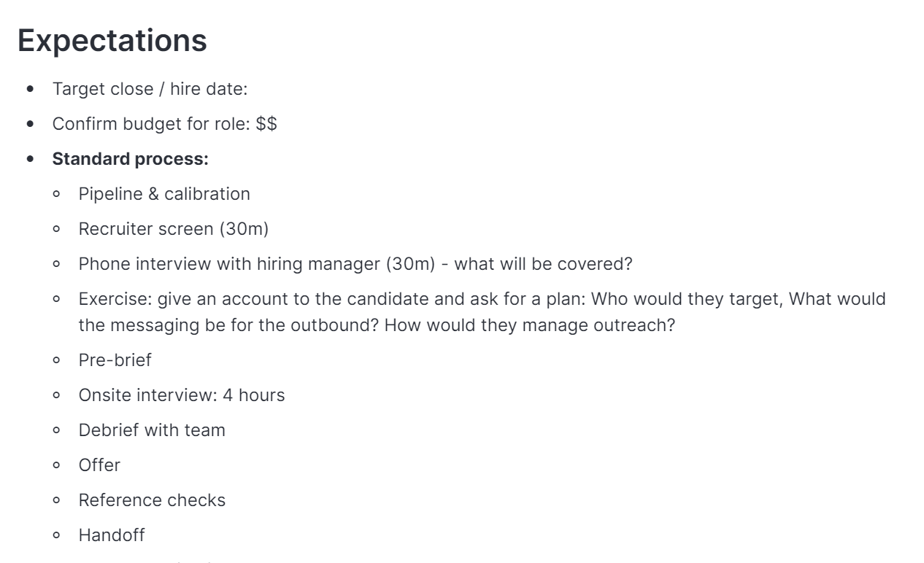Click the bullet beside "Target close / hire date:"

(x=30, y=89)
